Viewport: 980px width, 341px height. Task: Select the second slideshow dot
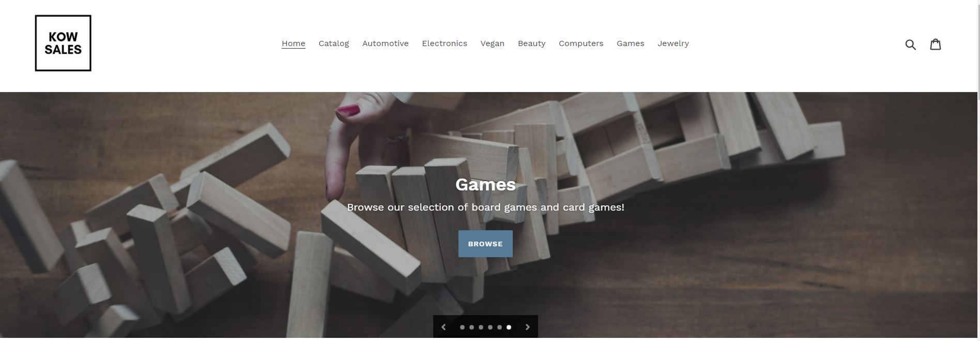471,327
